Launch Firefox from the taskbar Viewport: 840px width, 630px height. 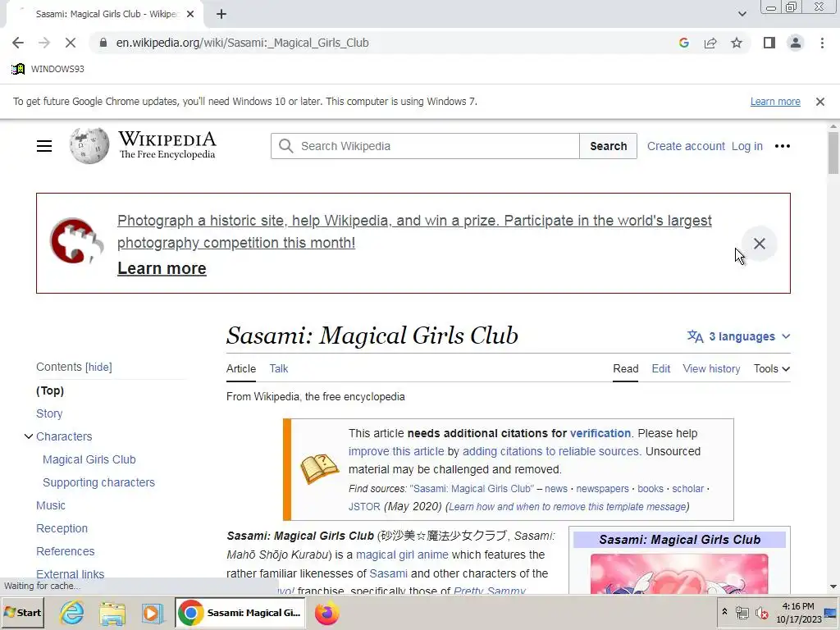(x=326, y=613)
